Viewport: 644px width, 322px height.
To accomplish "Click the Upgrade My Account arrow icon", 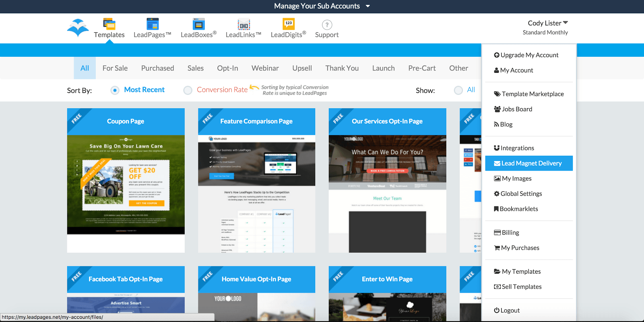I will pyautogui.click(x=497, y=55).
